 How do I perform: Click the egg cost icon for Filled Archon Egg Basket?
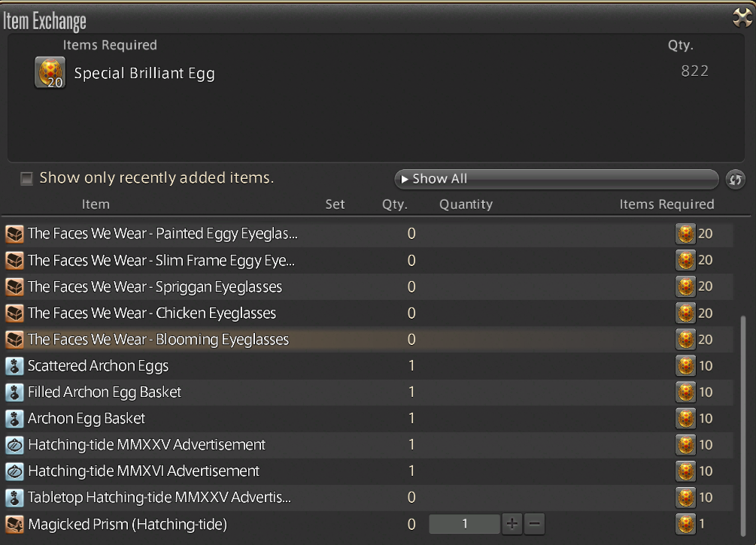[685, 392]
